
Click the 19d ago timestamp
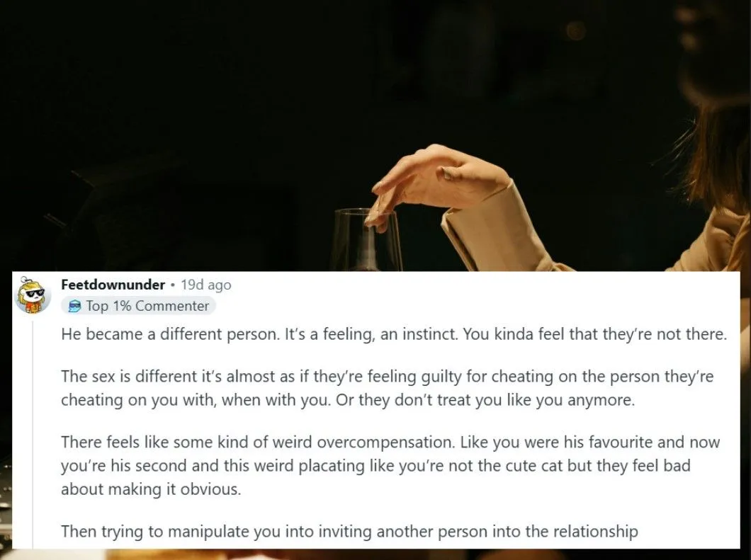[x=206, y=285]
